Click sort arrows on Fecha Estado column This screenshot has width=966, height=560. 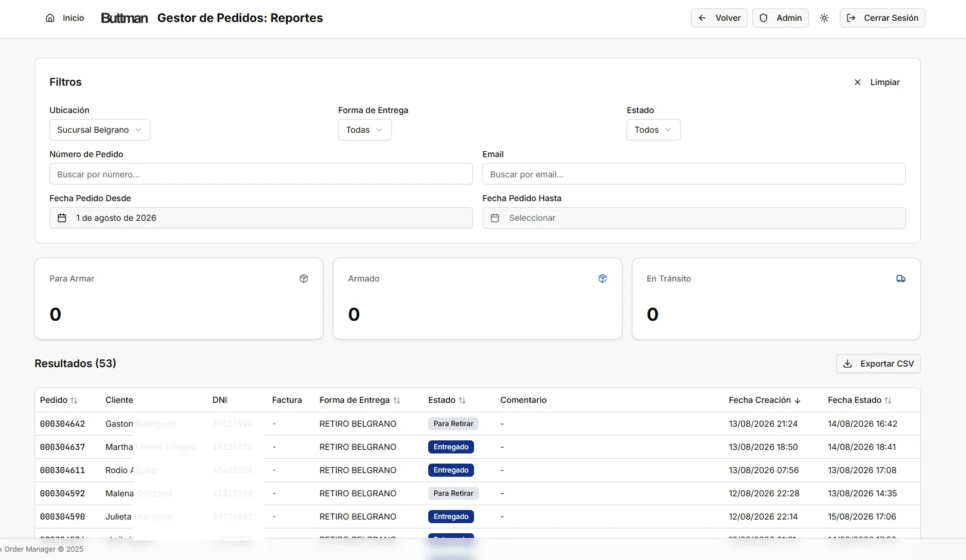[888, 401]
